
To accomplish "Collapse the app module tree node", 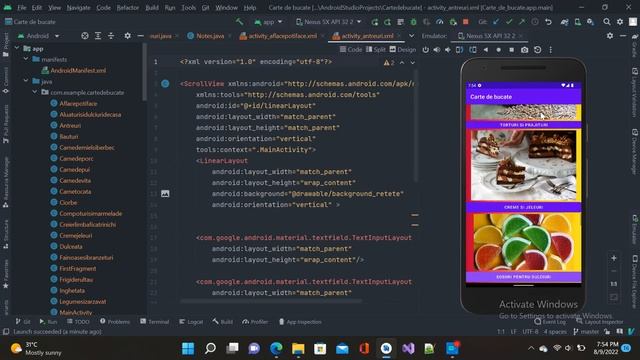I will [x=17, y=48].
